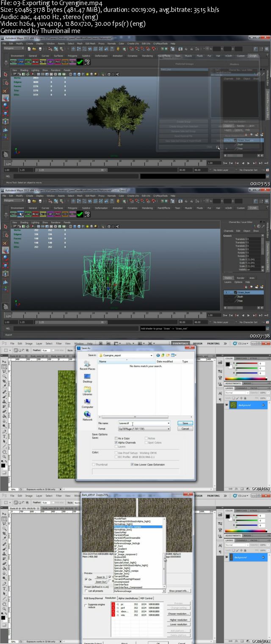271x644 pixels.
Task: Open the Format CryTIFPlugin dropdown
Action: (x=169, y=428)
